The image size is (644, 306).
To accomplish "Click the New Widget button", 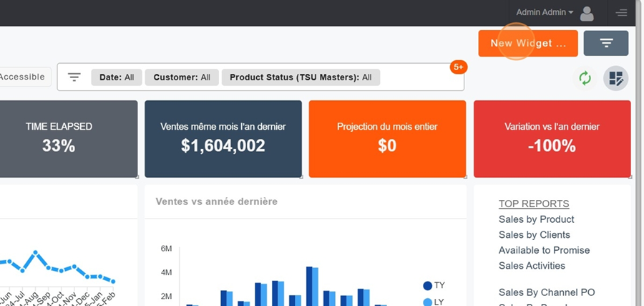I will [x=527, y=43].
